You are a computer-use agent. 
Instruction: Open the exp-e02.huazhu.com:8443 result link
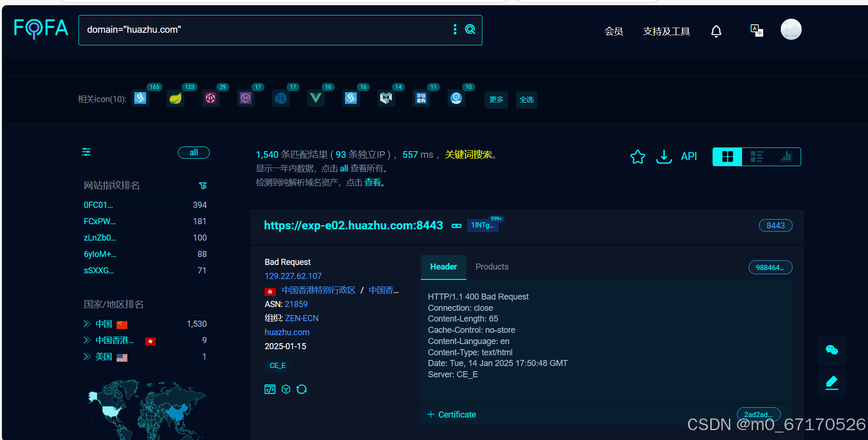point(353,226)
